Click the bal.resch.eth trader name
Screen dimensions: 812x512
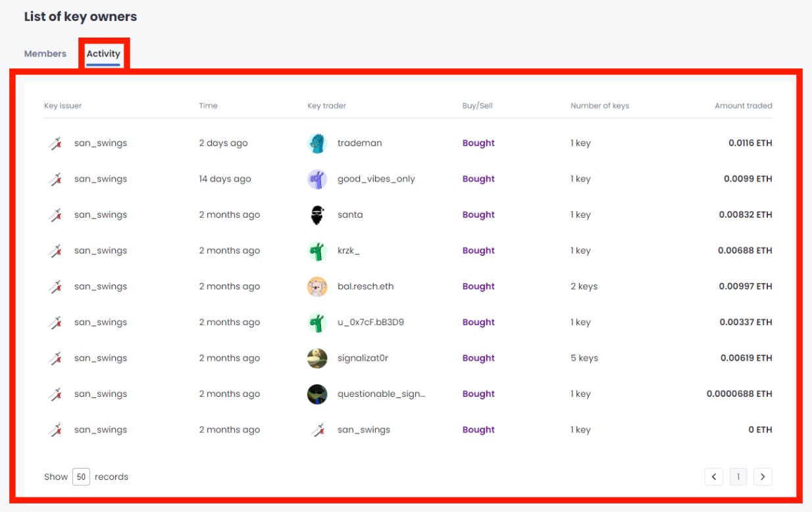coord(366,287)
